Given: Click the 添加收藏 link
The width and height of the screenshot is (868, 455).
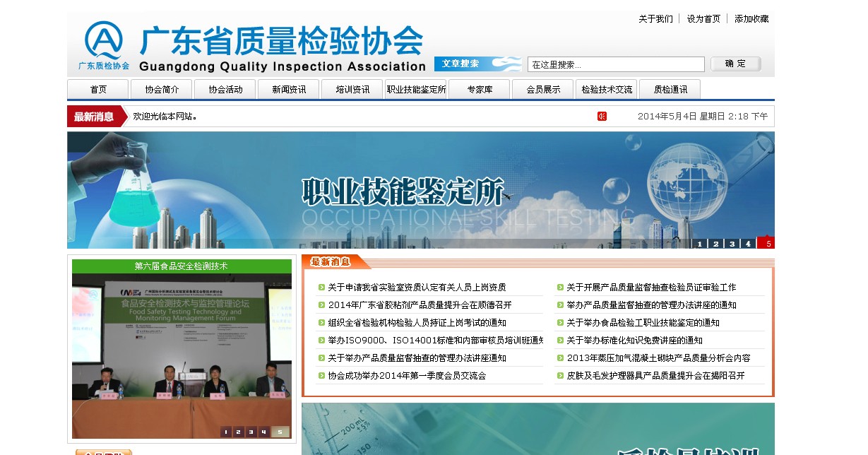Looking at the screenshot, I should pyautogui.click(x=751, y=19).
